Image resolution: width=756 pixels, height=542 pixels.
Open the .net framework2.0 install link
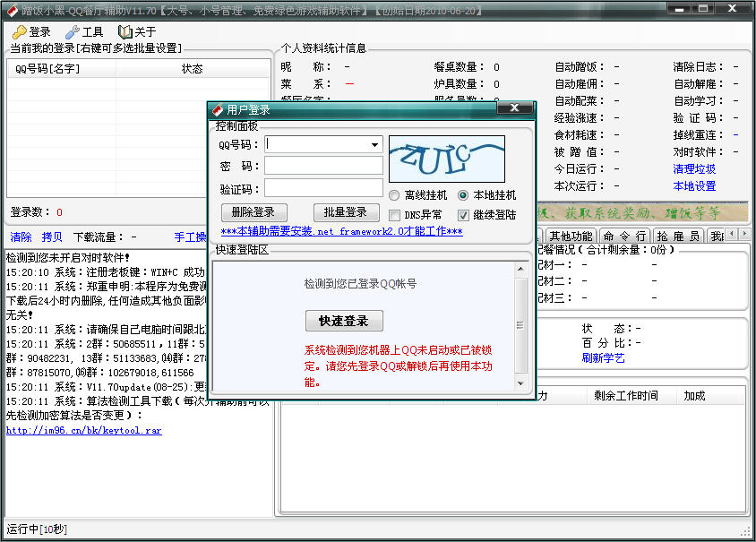coord(341,231)
